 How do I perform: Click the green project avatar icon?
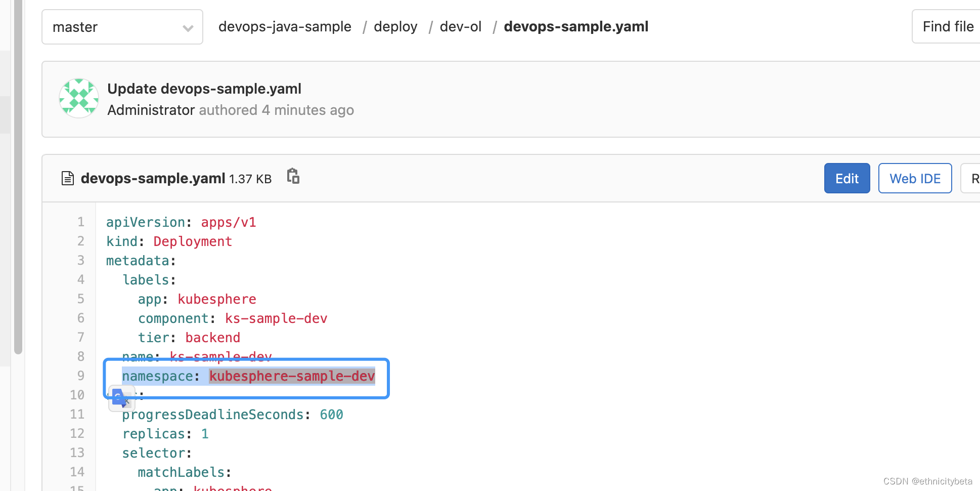pyautogui.click(x=78, y=98)
